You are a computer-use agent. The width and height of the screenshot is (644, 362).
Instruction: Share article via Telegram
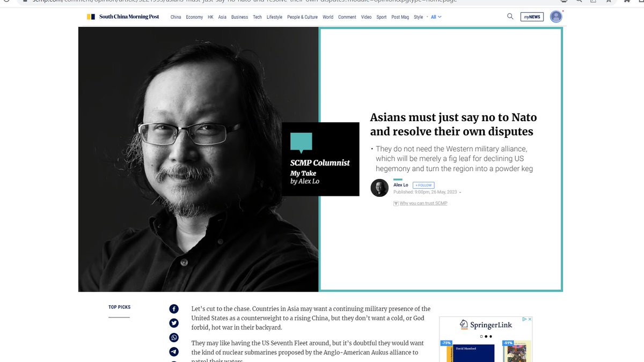174,352
